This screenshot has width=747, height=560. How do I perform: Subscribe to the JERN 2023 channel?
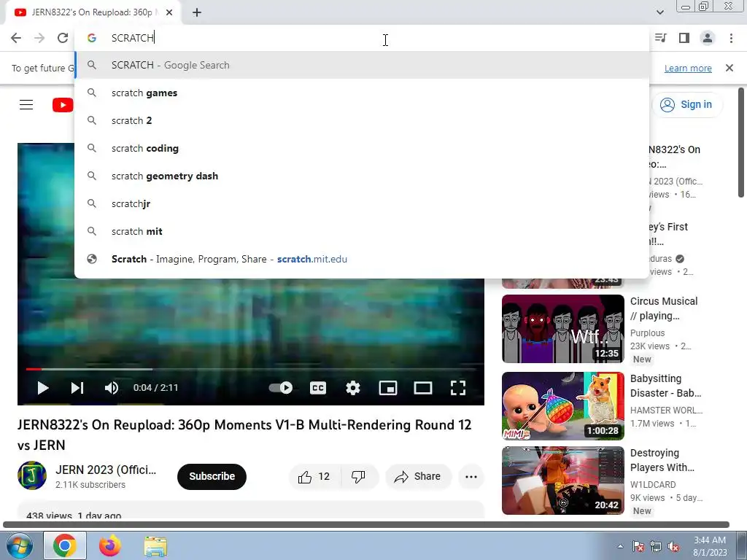pos(212,476)
